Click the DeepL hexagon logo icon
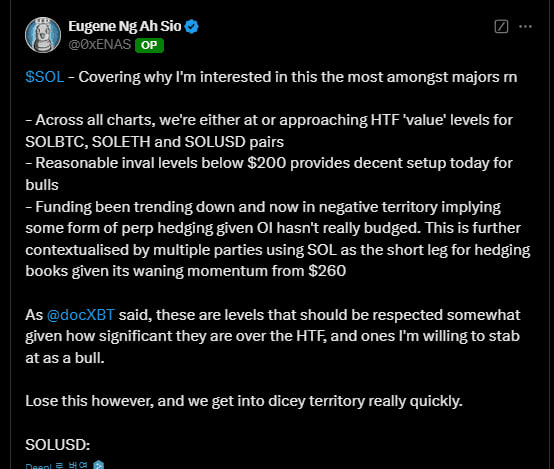 pos(99,465)
